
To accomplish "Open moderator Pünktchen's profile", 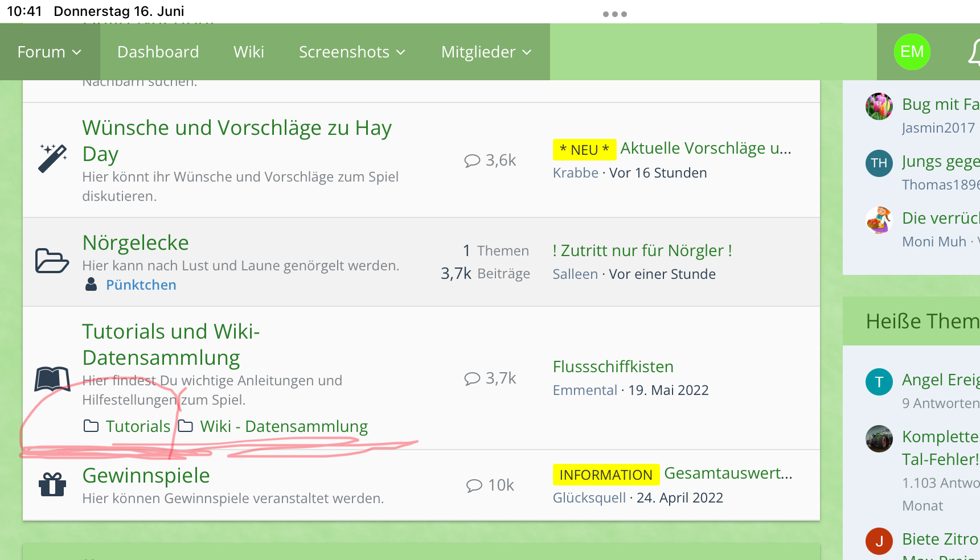I will (x=141, y=285).
